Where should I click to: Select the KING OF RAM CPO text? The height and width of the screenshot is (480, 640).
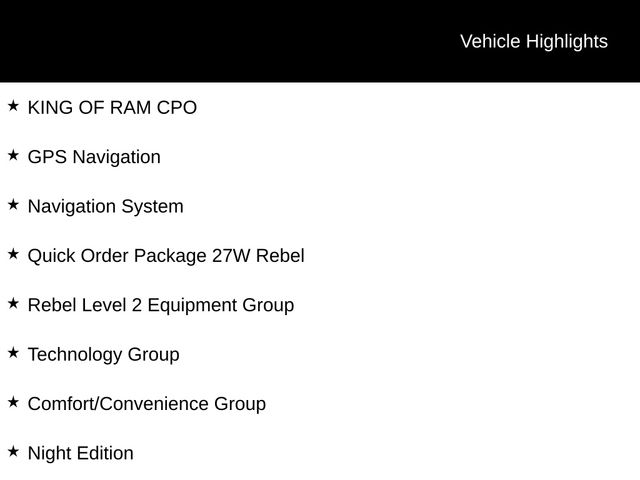(112, 107)
